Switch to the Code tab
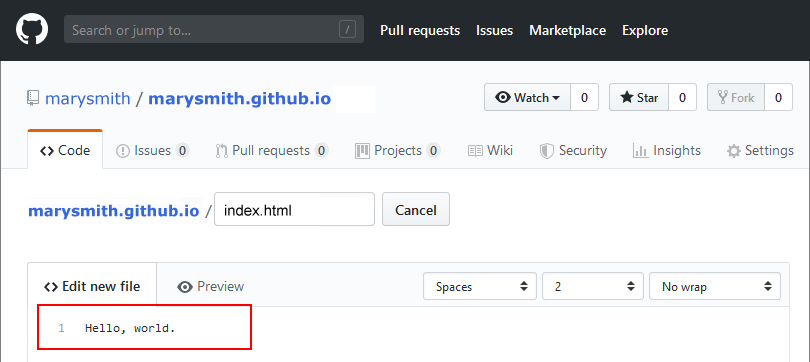The width and height of the screenshot is (810, 362). coord(65,150)
